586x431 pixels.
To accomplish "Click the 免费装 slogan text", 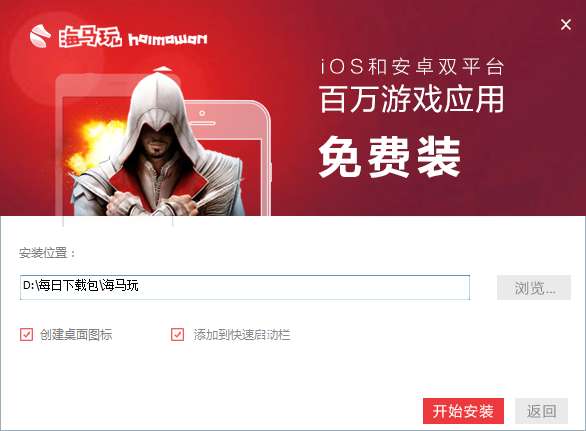I will 389,156.
